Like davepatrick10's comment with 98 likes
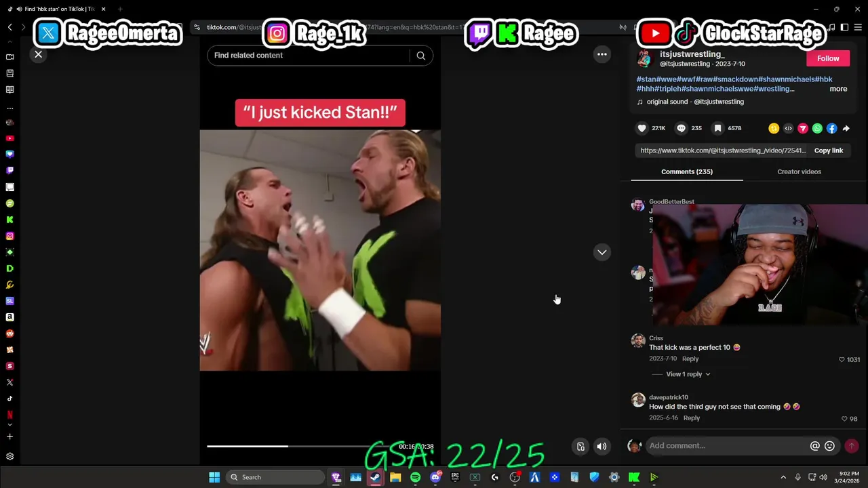Image resolution: width=868 pixels, height=488 pixels. coord(844,419)
